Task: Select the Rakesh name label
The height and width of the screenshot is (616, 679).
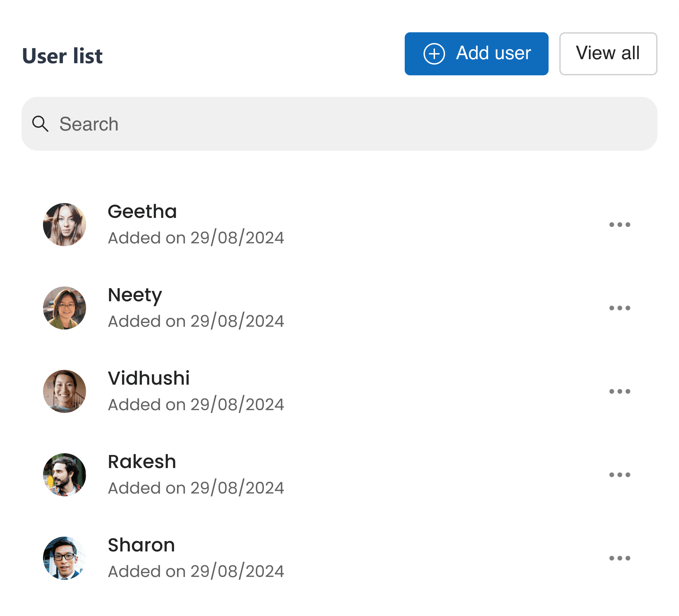Action: (142, 461)
